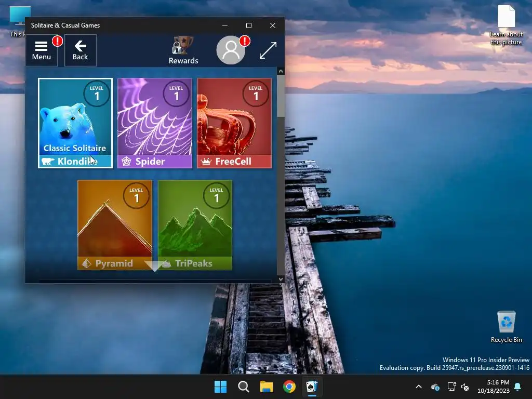532x399 pixels.
Task: Launch the Pyramid game tile
Action: pyautogui.click(x=115, y=225)
